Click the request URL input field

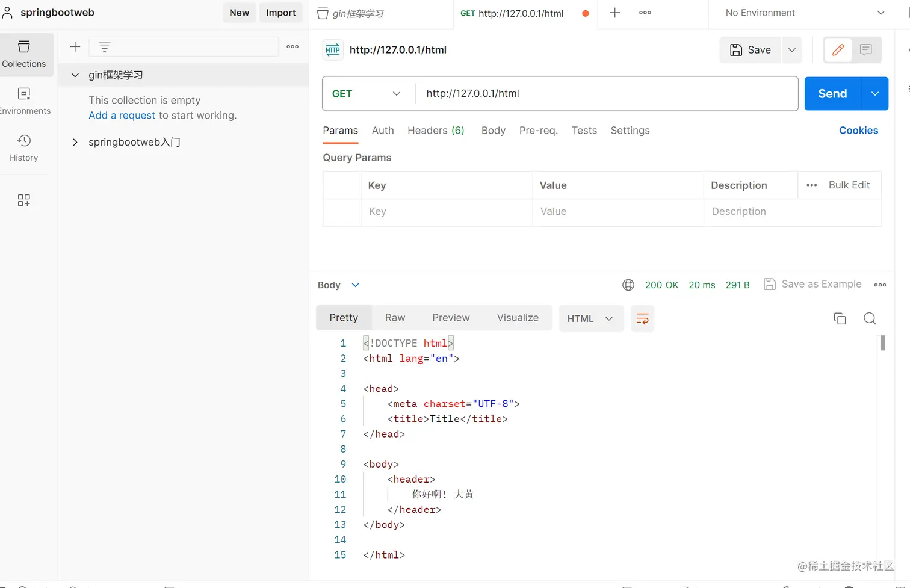[606, 94]
